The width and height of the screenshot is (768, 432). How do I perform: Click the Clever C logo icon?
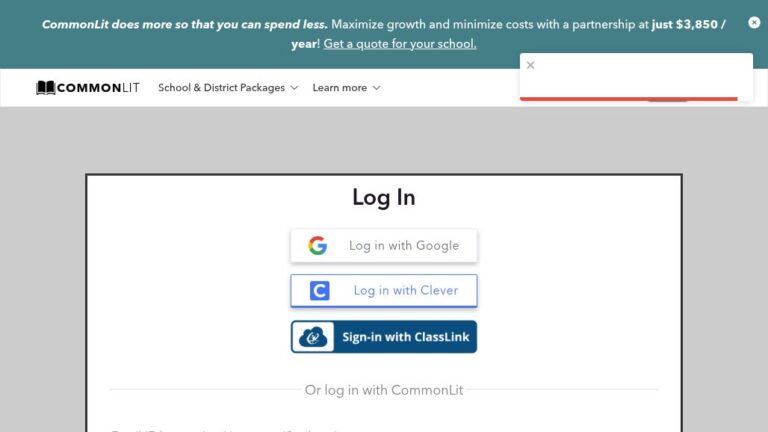point(319,290)
